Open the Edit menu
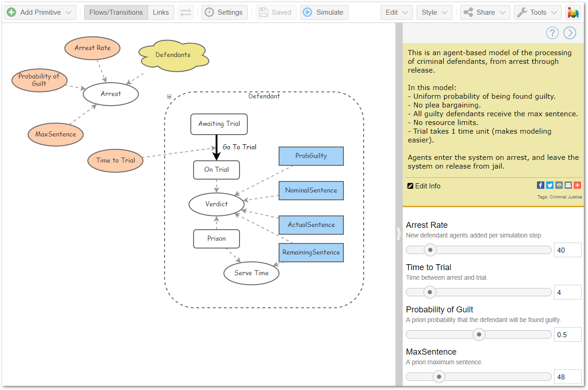Viewport: 588px width, 390px height. click(x=396, y=12)
